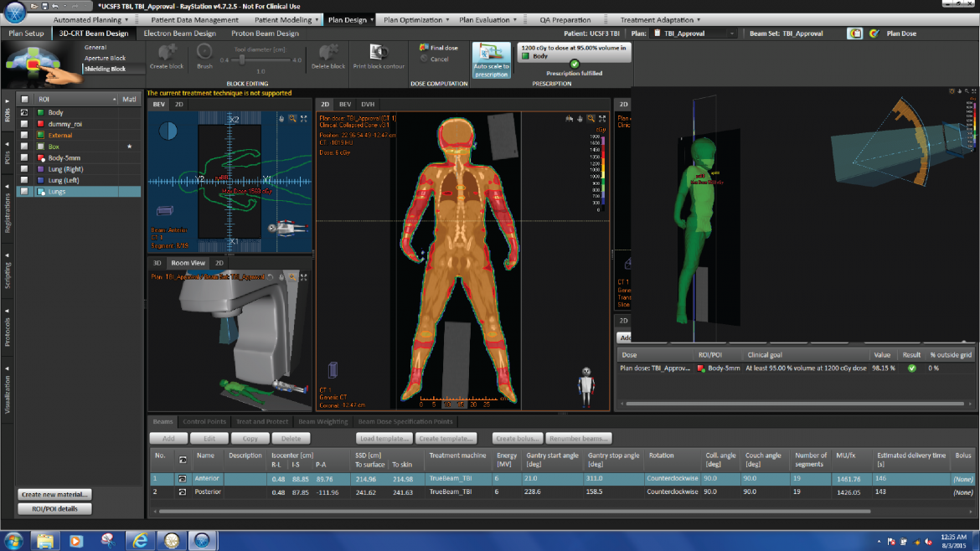Toggle checkbox for dummy_roi

(x=24, y=124)
